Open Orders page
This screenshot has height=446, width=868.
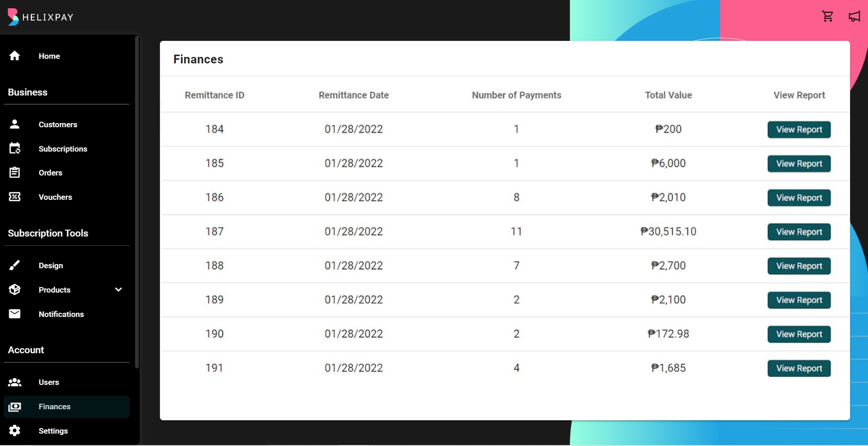(x=50, y=173)
